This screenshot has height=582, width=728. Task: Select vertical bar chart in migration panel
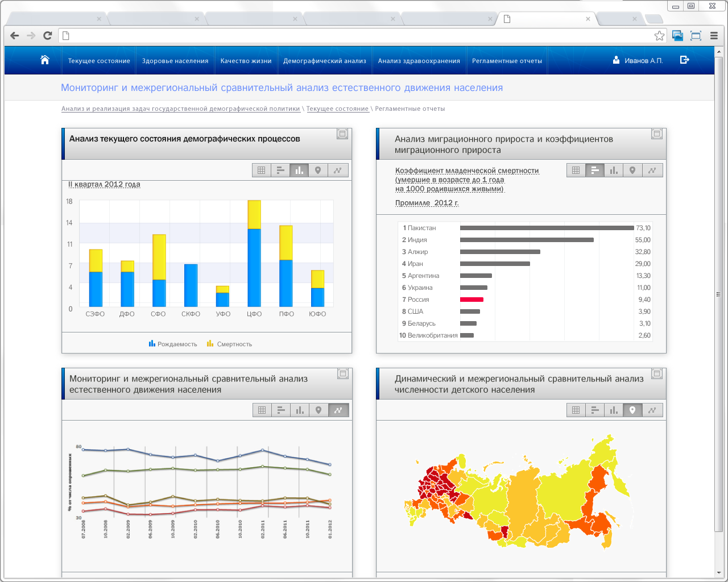pyautogui.click(x=614, y=171)
